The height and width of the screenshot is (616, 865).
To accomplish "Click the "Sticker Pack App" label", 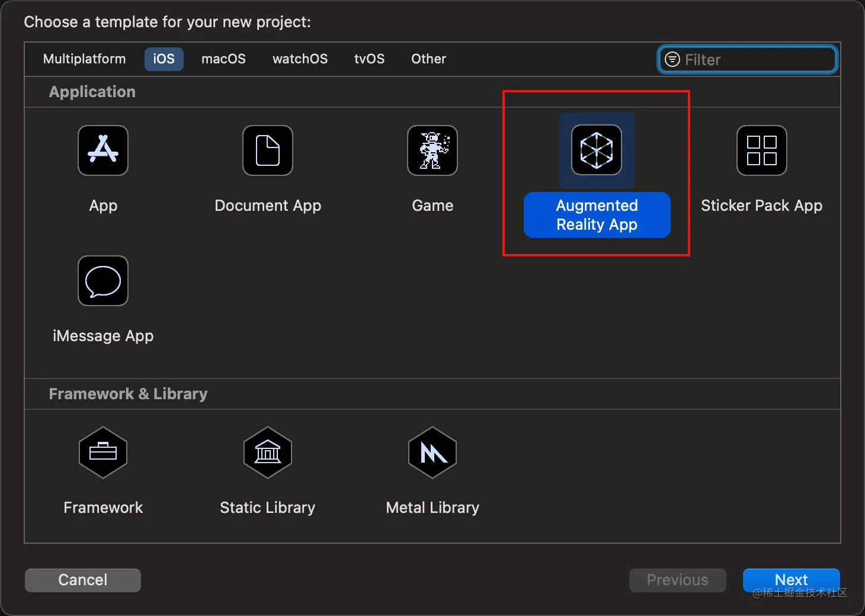I will (762, 206).
